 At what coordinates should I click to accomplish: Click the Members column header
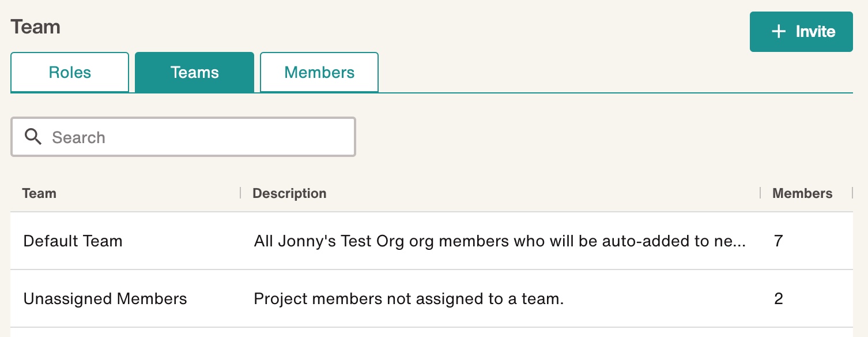click(x=802, y=193)
